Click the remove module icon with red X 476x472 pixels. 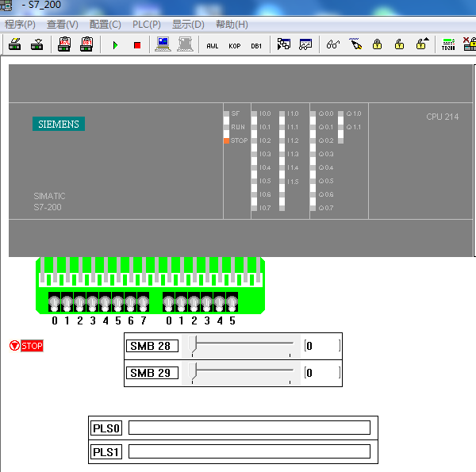click(470, 44)
